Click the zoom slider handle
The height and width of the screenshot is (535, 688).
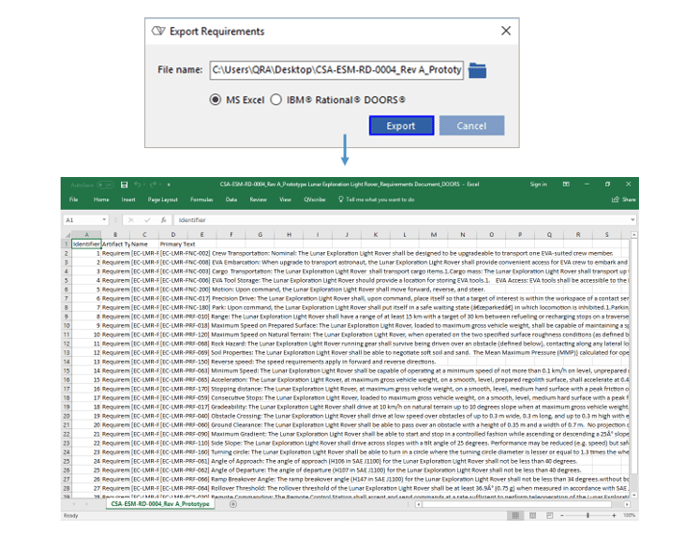(x=588, y=515)
